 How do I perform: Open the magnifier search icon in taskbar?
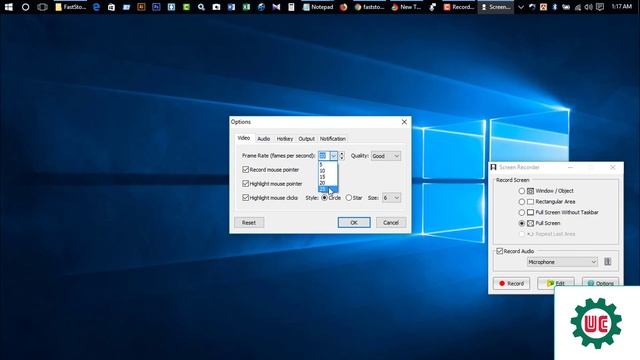coord(201,7)
